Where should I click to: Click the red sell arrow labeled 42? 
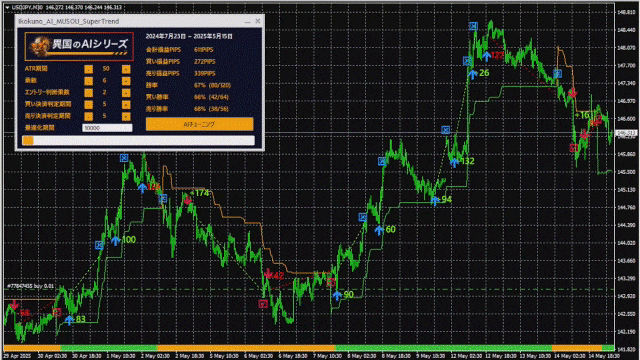[x=268, y=274]
